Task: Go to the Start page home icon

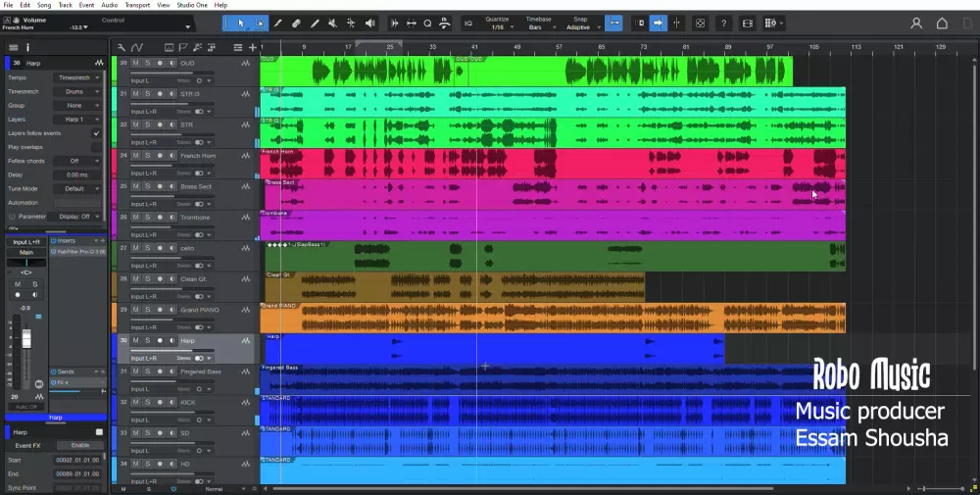Action: tap(942, 24)
